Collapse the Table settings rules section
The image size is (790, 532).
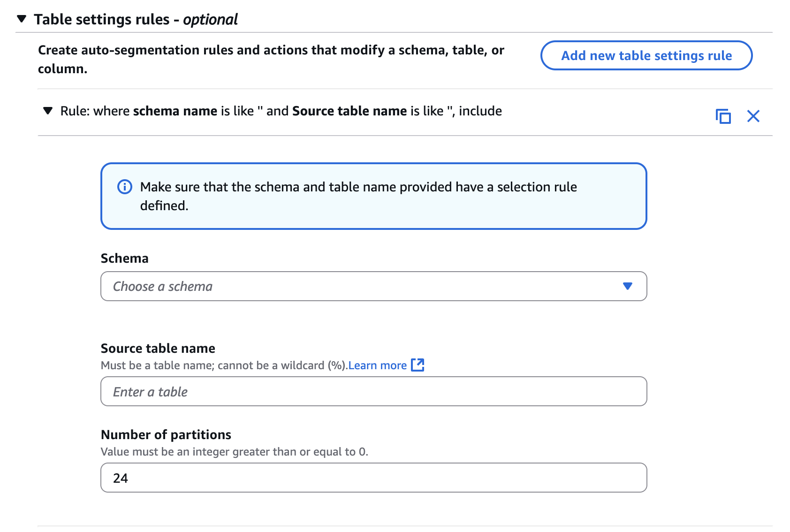(22, 19)
